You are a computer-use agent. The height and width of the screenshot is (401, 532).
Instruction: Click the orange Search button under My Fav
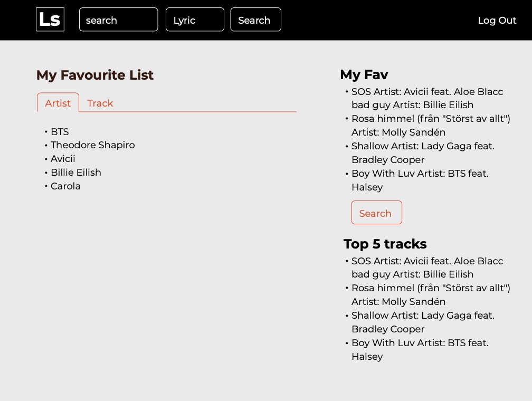coord(377,213)
